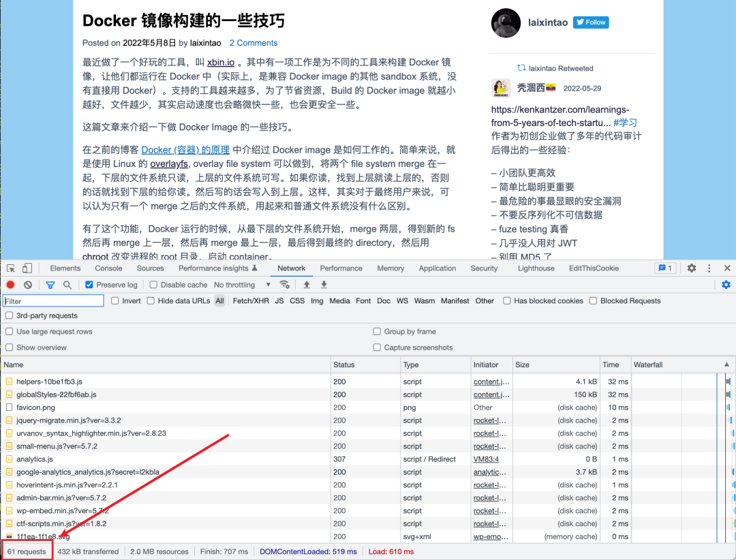Enable Has blocked cookies checkbox
The height and width of the screenshot is (560, 736).
click(x=507, y=301)
